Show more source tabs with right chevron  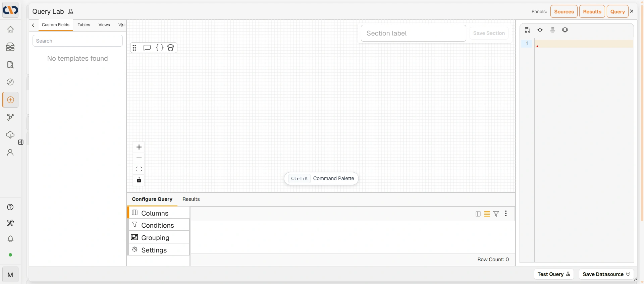click(x=122, y=25)
